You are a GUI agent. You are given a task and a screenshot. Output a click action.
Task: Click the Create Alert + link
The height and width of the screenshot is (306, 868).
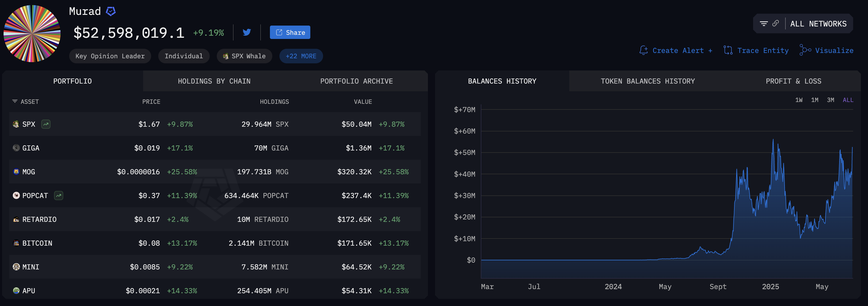pos(676,50)
